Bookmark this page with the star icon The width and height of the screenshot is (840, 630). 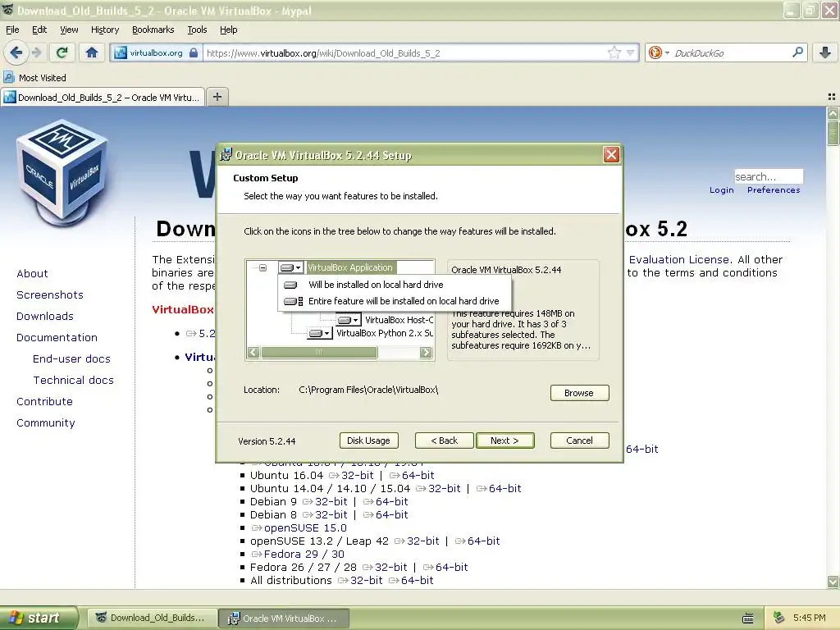click(x=614, y=52)
